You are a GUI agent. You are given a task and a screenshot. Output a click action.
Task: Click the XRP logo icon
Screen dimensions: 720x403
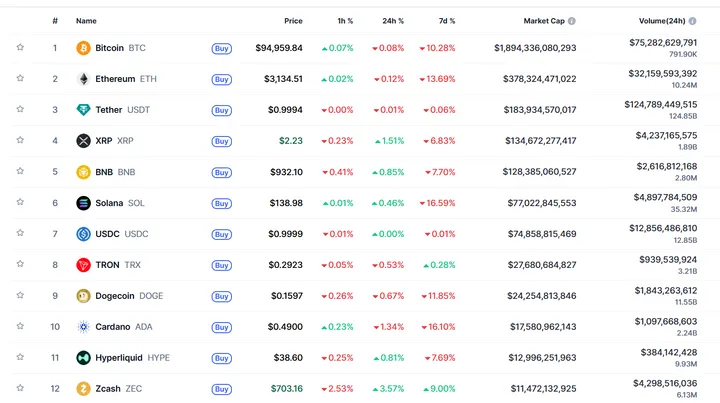(x=83, y=141)
